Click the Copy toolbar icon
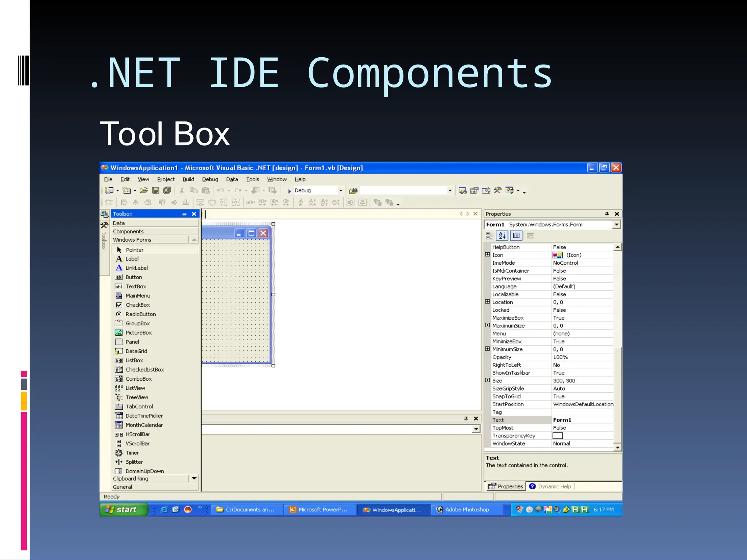This screenshot has height=560, width=747. coord(194,190)
